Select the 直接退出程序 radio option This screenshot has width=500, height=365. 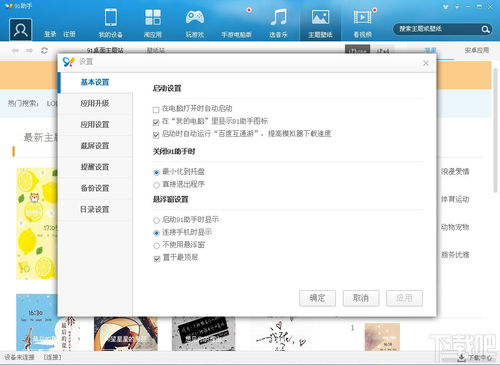tap(156, 185)
